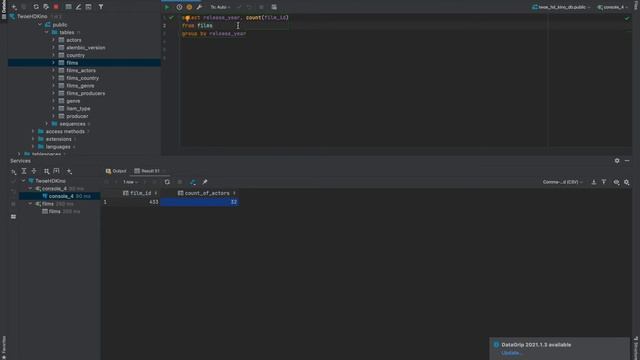Collapse all in Services toolbar
Screen dimensions: 640x360
point(34,171)
